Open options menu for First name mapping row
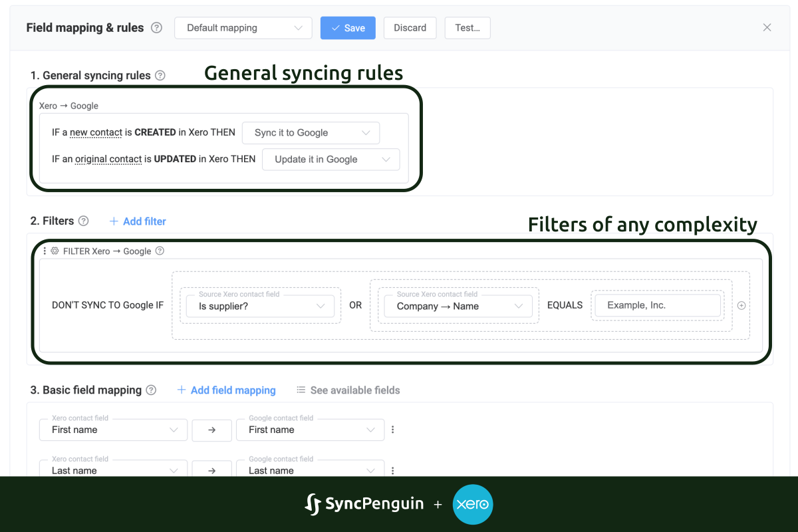798x532 pixels. [x=392, y=430]
